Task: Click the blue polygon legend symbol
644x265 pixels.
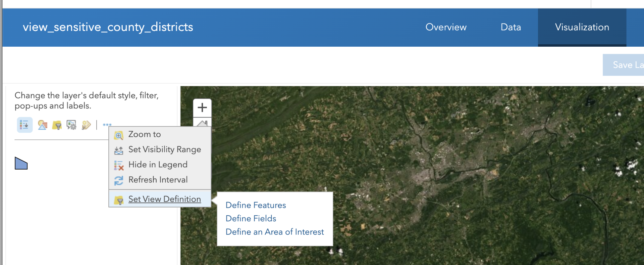Action: pos(21,164)
